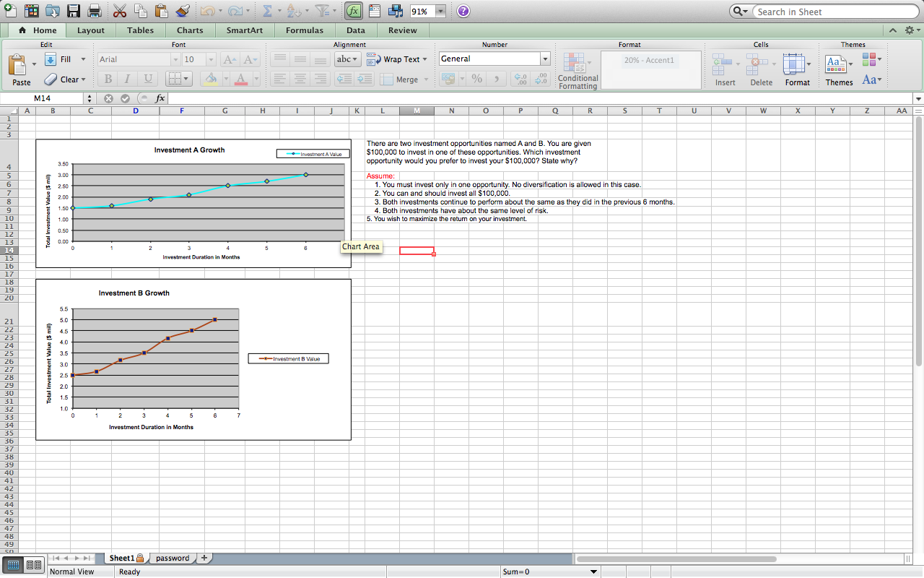Image resolution: width=924 pixels, height=578 pixels.
Task: Click the Copy icon in toolbar
Action: 141,11
